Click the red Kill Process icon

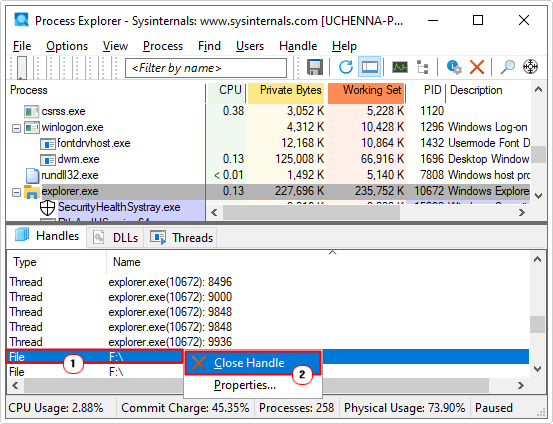coord(477,67)
